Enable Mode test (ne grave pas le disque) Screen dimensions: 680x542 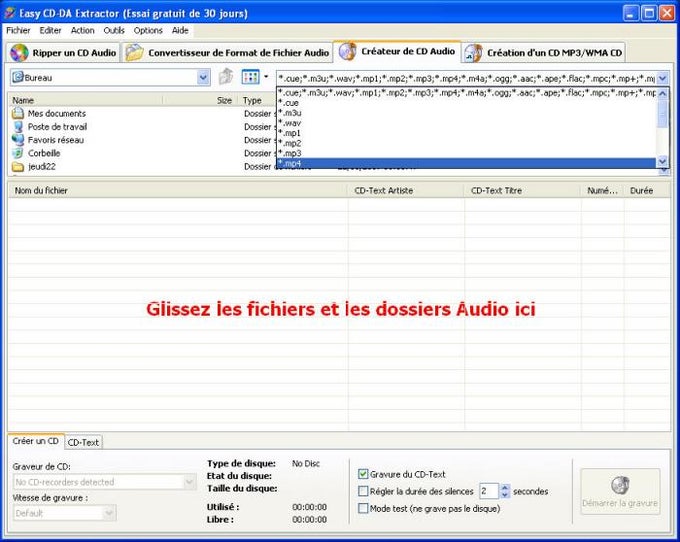[363, 508]
